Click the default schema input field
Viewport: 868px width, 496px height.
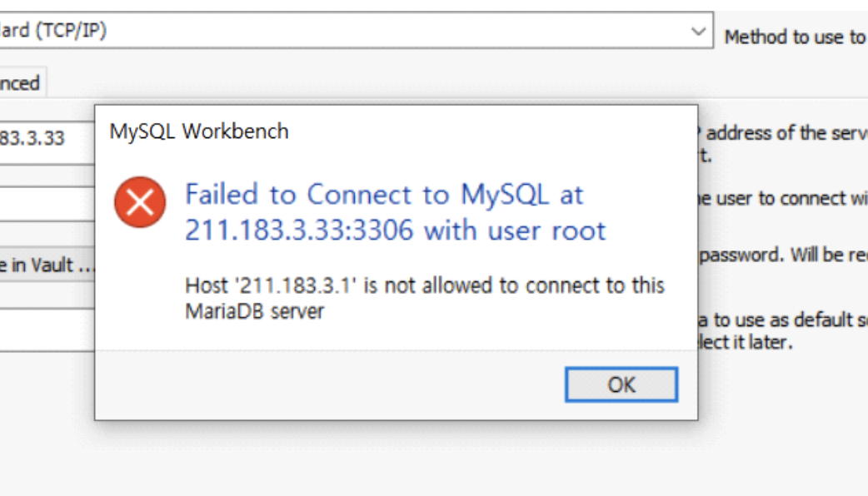click(x=47, y=330)
